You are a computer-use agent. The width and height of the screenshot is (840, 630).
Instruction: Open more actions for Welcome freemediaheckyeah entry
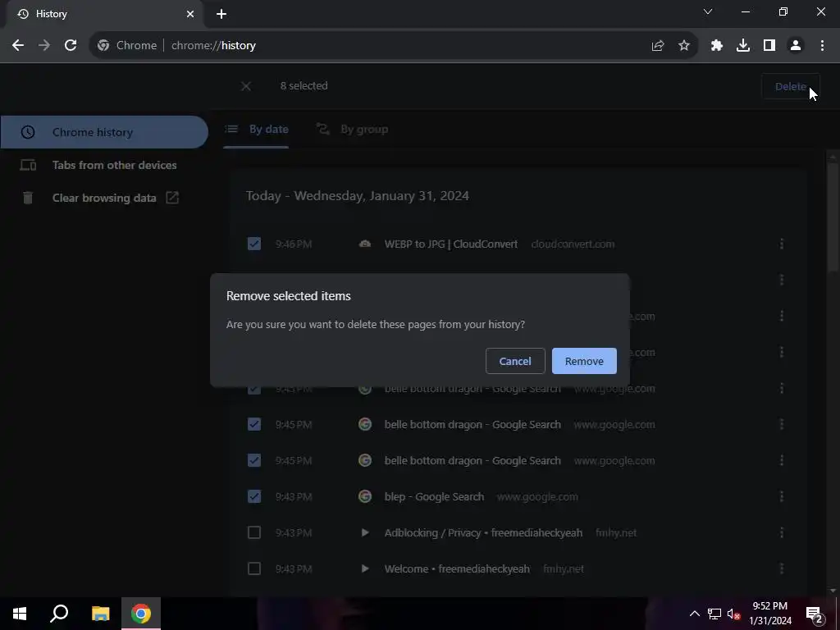pos(782,568)
